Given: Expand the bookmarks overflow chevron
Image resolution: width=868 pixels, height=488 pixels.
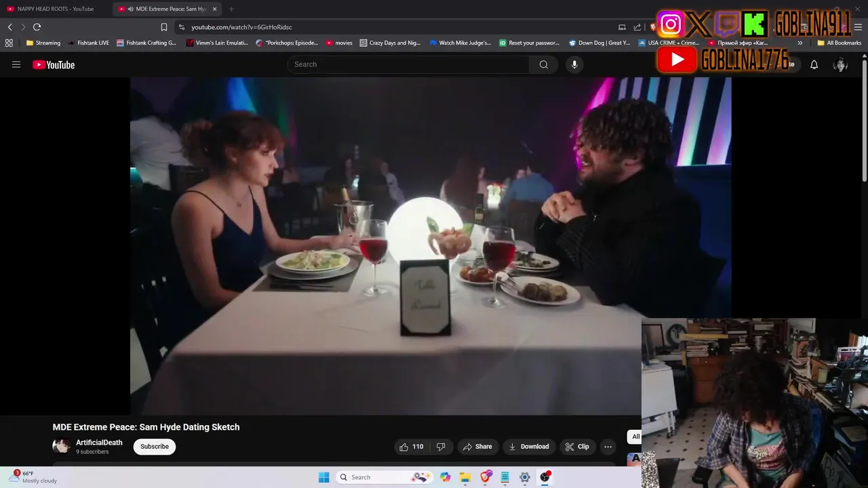Looking at the screenshot, I should click(800, 43).
